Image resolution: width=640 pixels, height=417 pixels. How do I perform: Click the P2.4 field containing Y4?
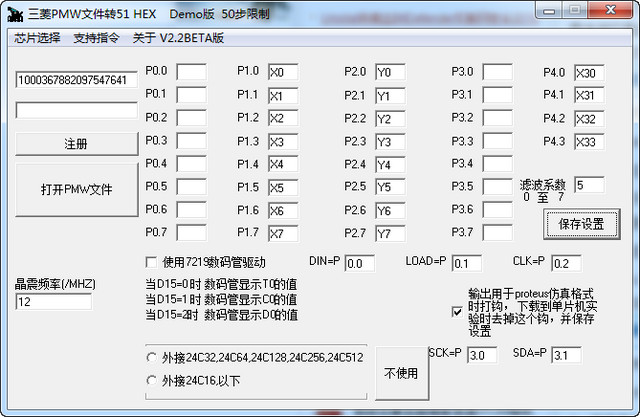pyautogui.click(x=391, y=164)
